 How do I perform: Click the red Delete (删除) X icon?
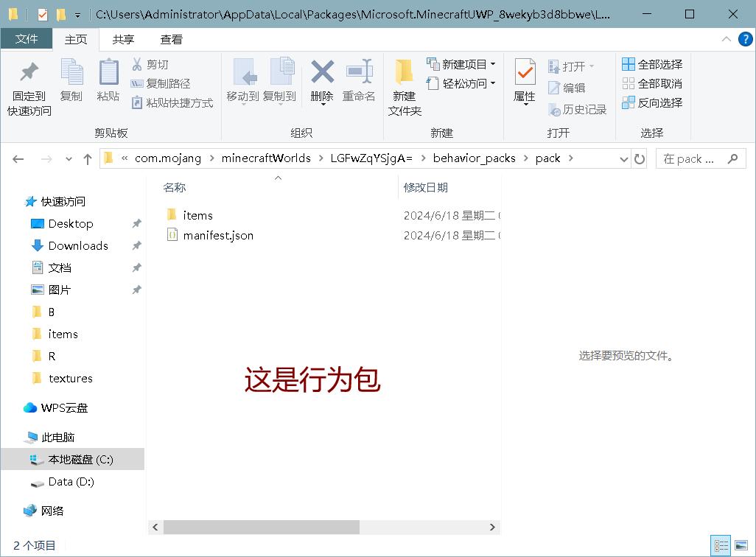tap(323, 72)
